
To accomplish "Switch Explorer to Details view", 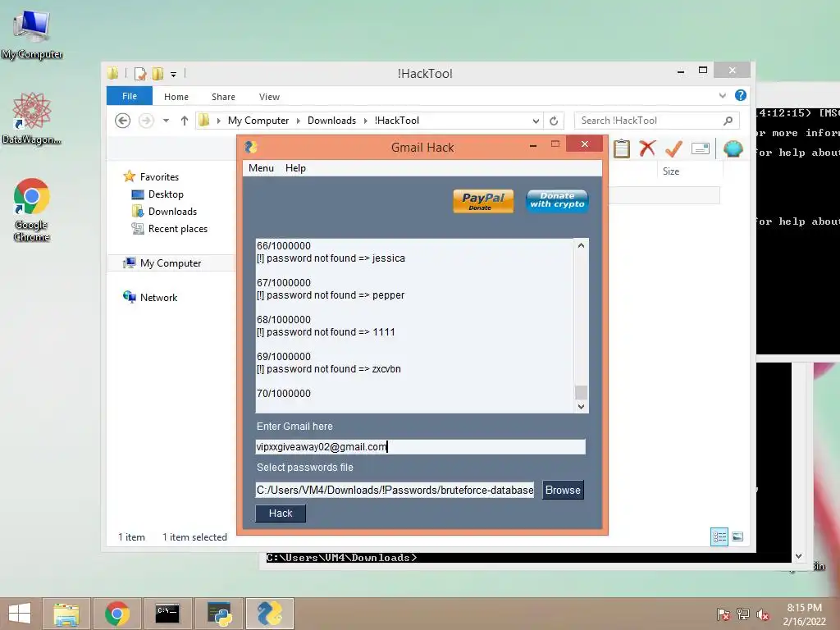I will click(719, 536).
